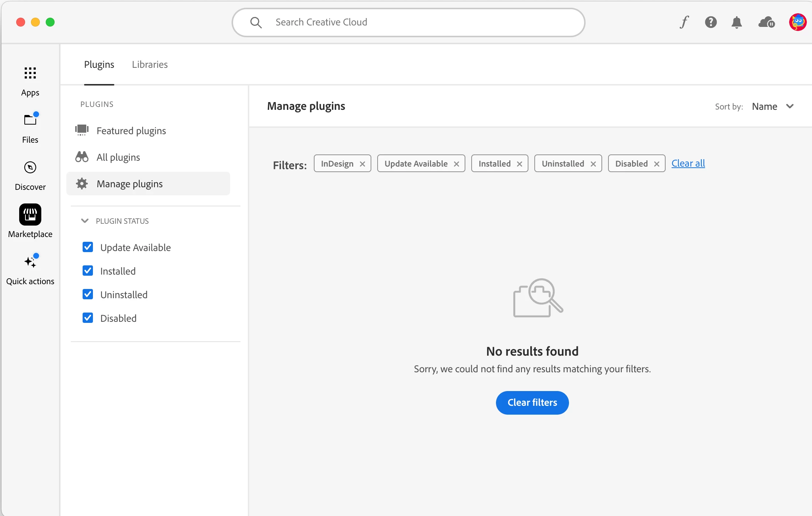This screenshot has height=516, width=812.
Task: Open Quick actions sparkle icon
Action: (30, 262)
